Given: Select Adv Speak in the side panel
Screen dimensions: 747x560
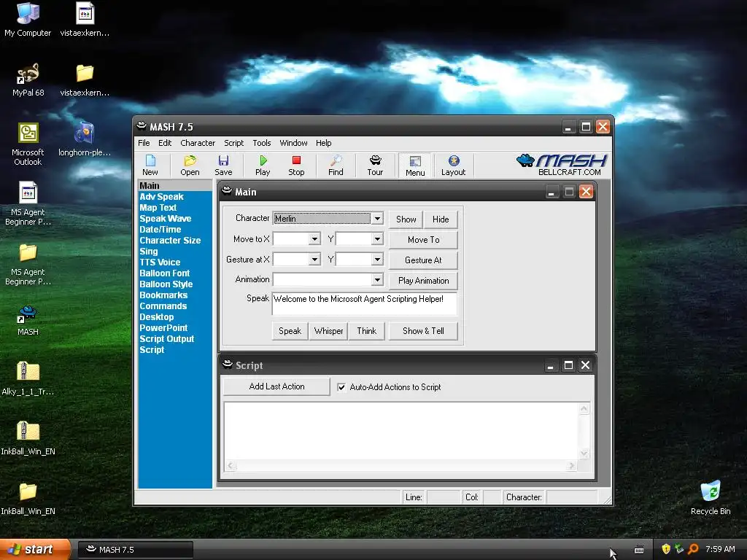Looking at the screenshot, I should [x=161, y=197].
